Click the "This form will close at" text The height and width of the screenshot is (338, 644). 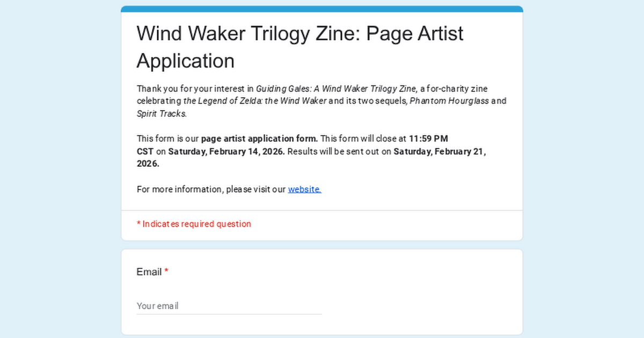(x=363, y=139)
